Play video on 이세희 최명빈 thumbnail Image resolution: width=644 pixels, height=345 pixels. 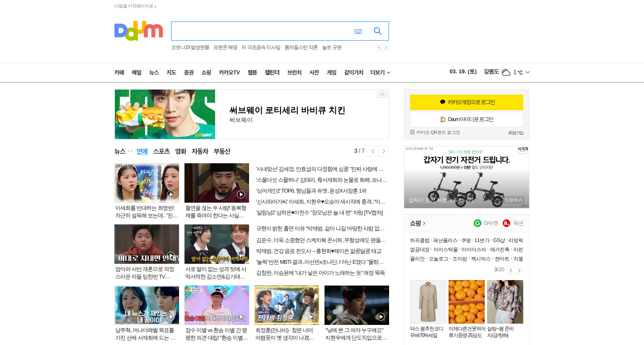(x=171, y=194)
